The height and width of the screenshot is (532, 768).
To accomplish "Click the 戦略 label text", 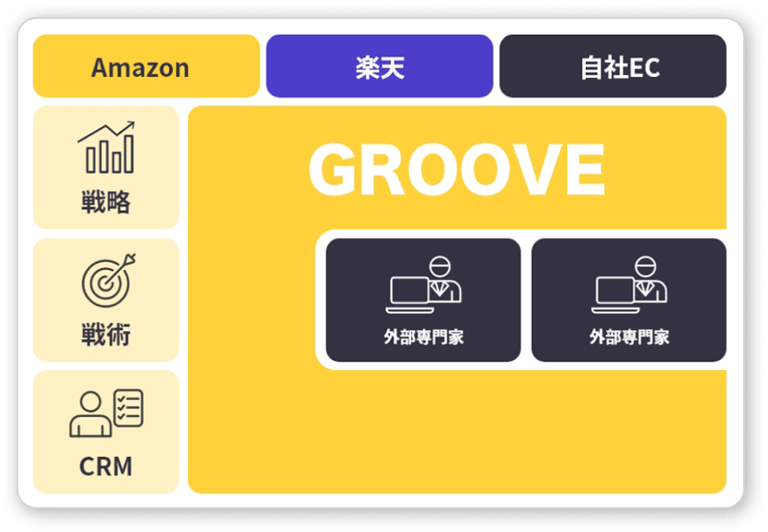I will (x=106, y=202).
